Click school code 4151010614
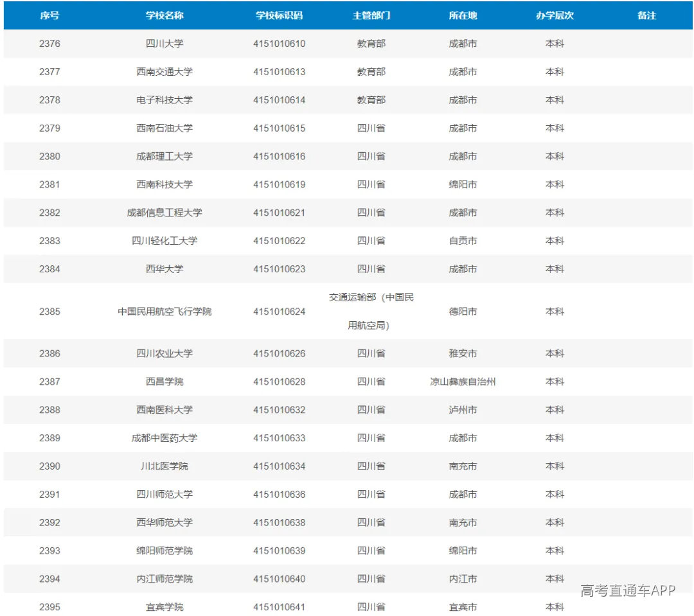This screenshot has height=616, width=694. [x=280, y=100]
